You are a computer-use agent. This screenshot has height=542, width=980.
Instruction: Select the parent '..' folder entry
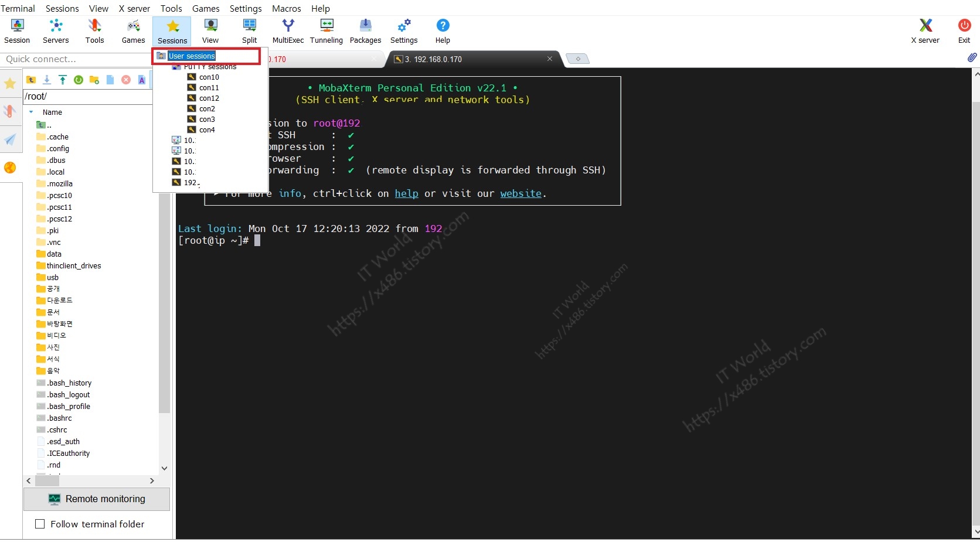pos(45,125)
